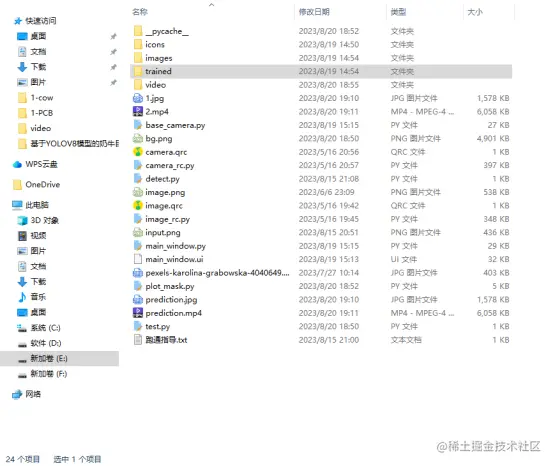The width and height of the screenshot is (554, 466).
Task: Select base_camera.py file icon
Action: point(138,125)
